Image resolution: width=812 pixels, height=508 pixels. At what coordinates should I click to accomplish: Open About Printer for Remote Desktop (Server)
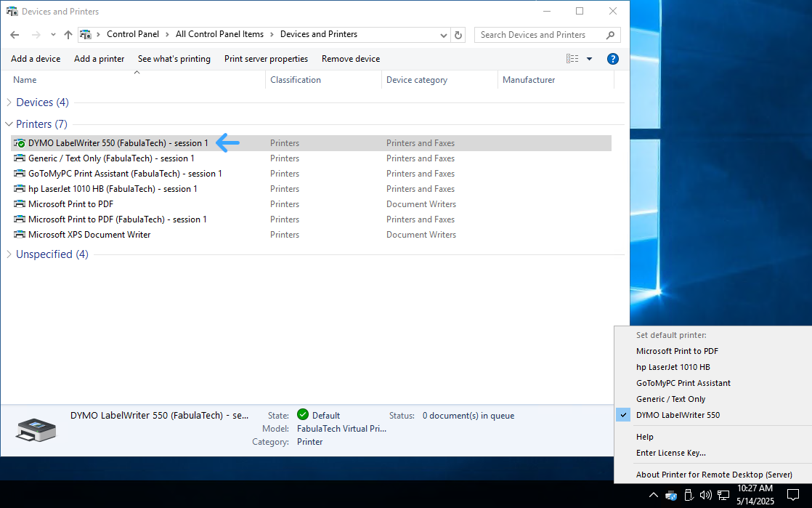[713, 475]
